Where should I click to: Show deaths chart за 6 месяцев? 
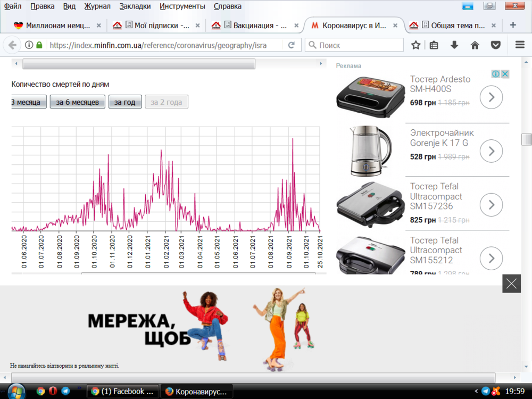[x=77, y=102]
